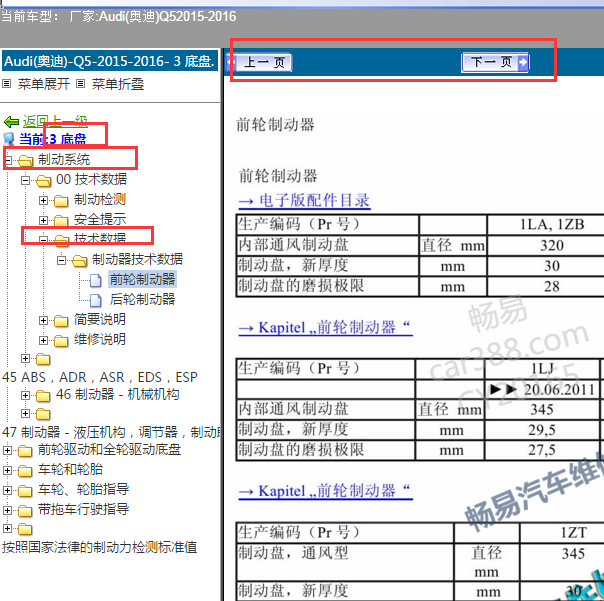Expand the 46 制动器 - 机械机构 node
The image size is (604, 601).
click(25, 395)
